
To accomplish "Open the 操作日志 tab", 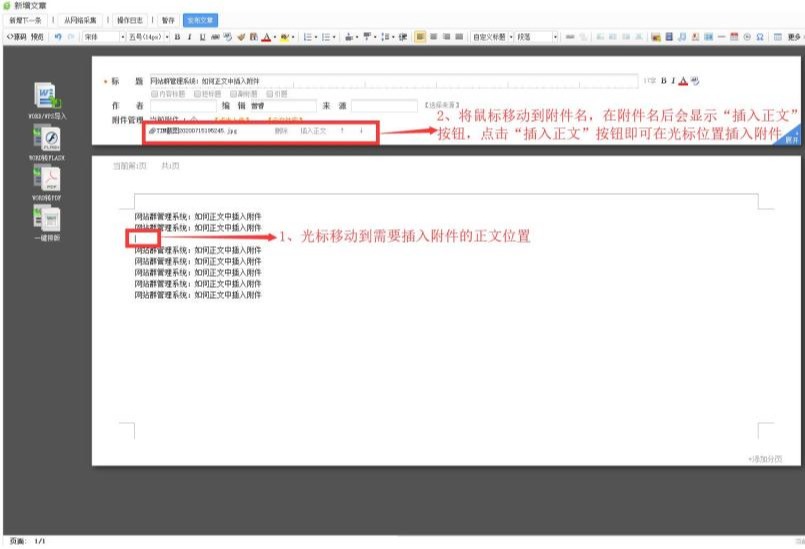I will [x=130, y=20].
